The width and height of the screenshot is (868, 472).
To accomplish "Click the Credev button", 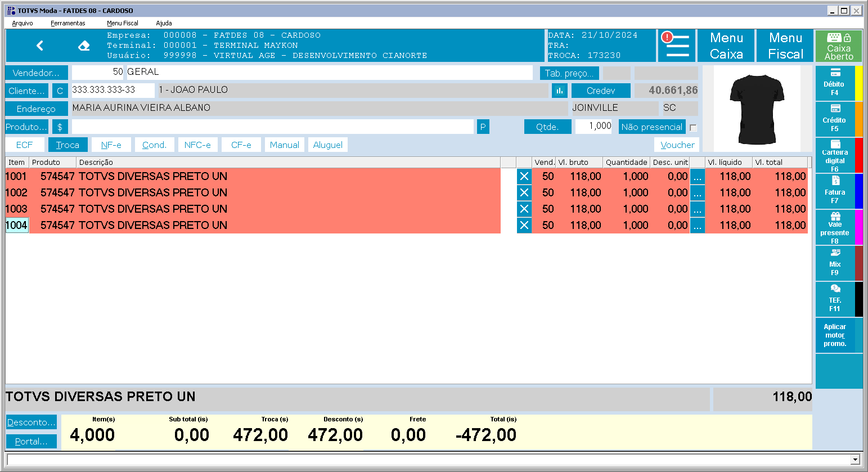I will (601, 91).
